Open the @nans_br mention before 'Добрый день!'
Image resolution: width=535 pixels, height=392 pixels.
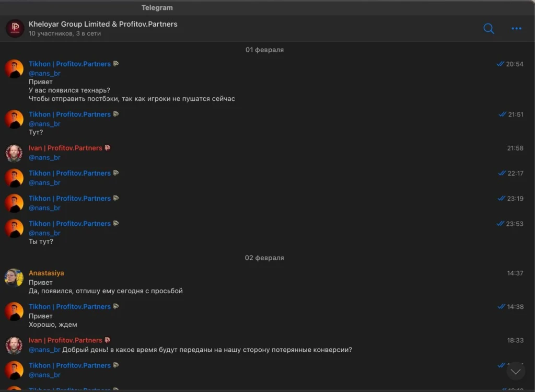(x=45, y=350)
